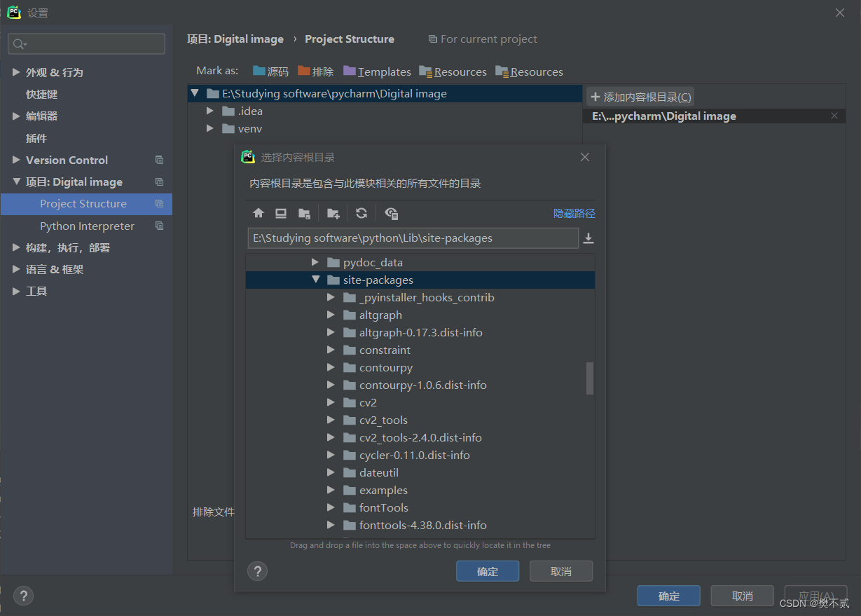Open 快捷键 settings page
Viewport: 861px width, 616px height.
pos(41,94)
